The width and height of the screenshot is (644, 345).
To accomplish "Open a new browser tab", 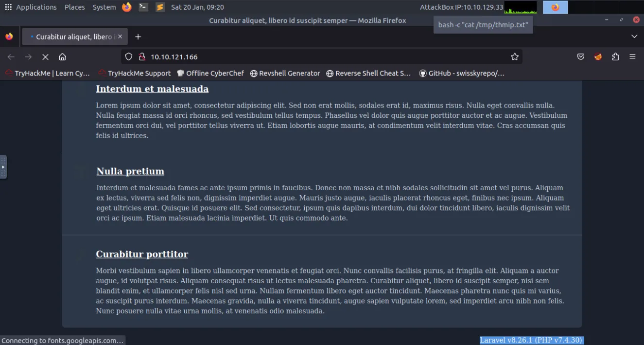I will (x=138, y=37).
